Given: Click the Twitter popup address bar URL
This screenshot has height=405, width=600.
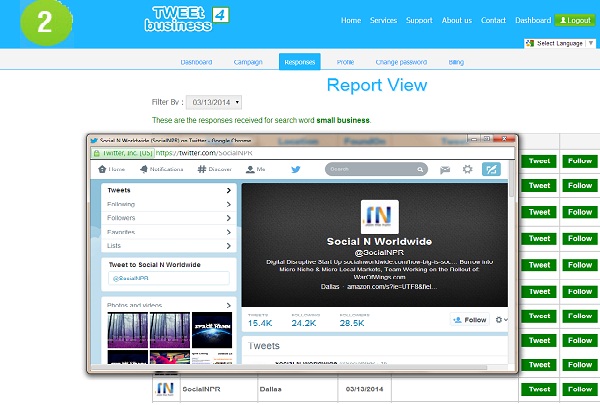Looking at the screenshot, I should 204,153.
